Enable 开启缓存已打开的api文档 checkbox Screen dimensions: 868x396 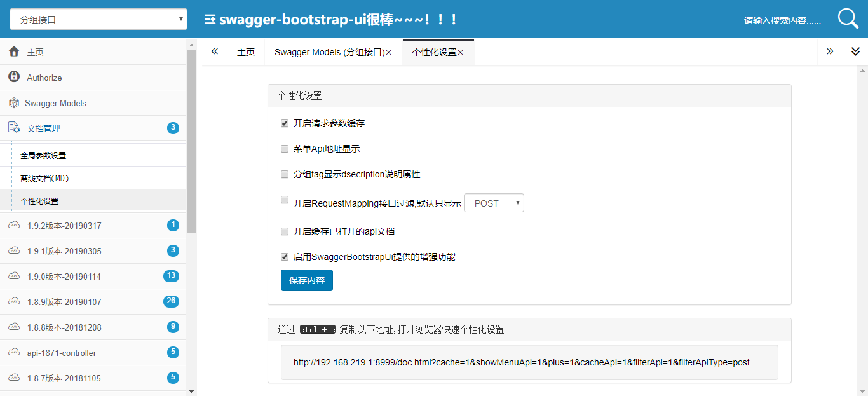click(285, 231)
